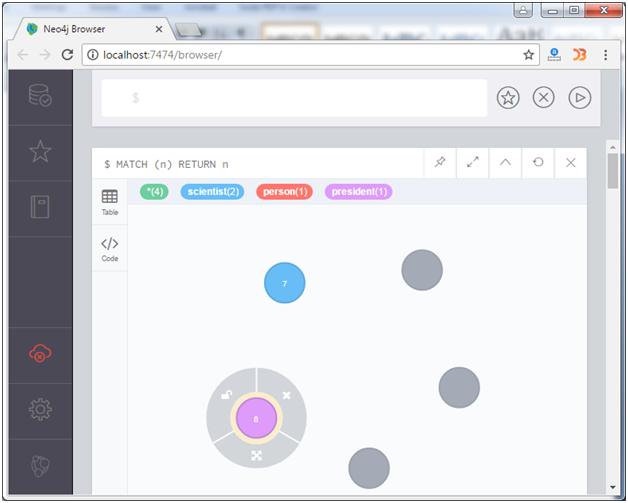Open Browser Settings gear icon
The width and height of the screenshot is (628, 503).
tap(40, 409)
